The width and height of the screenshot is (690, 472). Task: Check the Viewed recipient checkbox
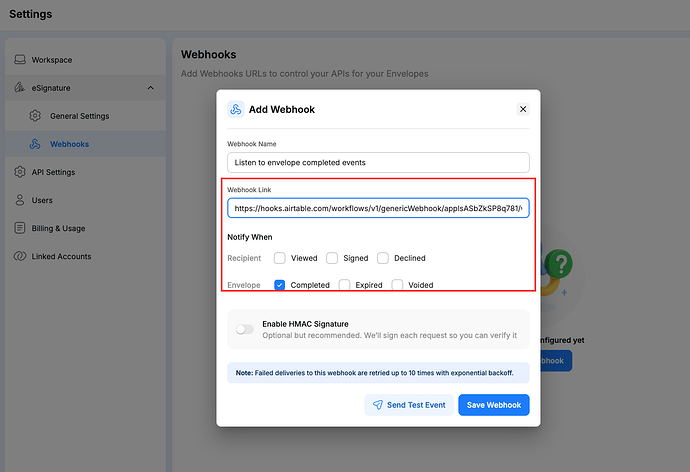click(279, 258)
